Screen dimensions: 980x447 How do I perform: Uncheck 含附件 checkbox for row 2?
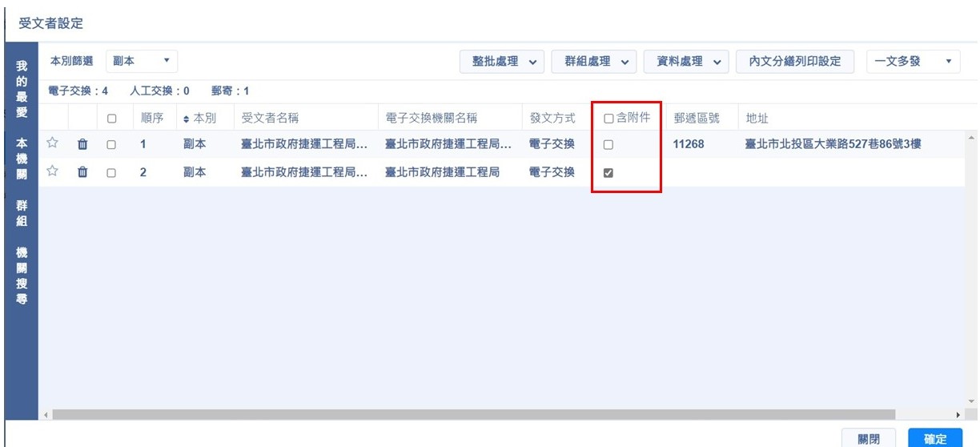608,172
